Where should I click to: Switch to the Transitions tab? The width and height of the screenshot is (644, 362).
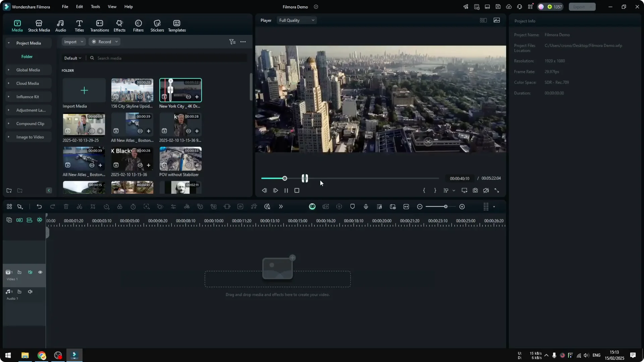[x=99, y=25]
